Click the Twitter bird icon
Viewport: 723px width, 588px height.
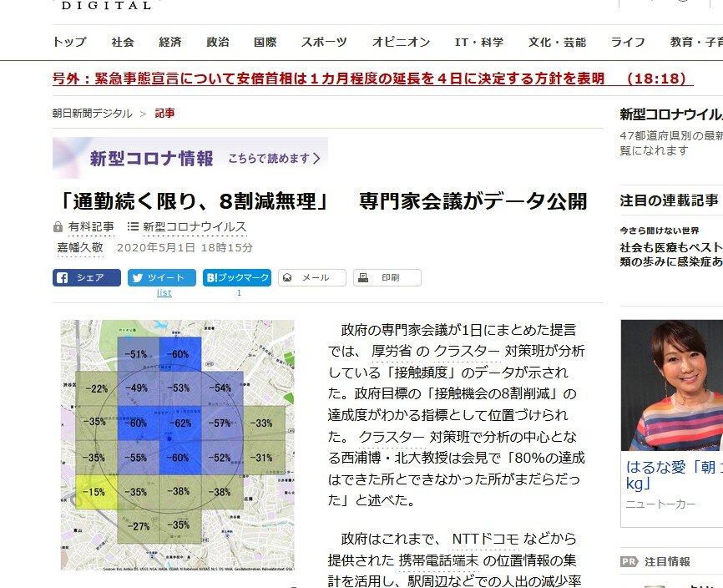point(138,277)
